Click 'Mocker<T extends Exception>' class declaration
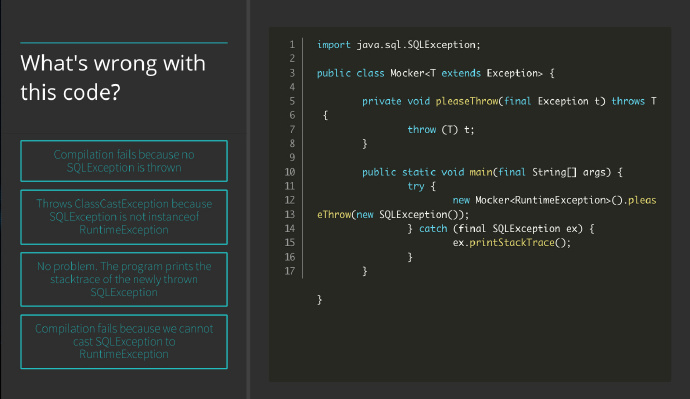 click(466, 73)
